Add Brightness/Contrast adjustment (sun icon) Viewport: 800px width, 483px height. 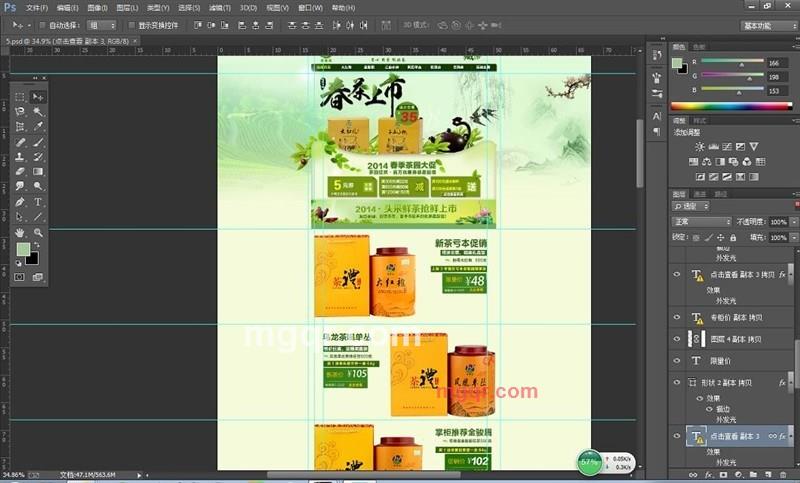tap(699, 146)
